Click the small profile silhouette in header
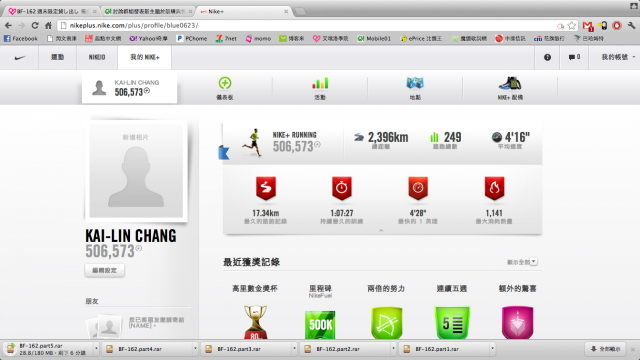The height and width of the screenshot is (360, 640). (99, 88)
